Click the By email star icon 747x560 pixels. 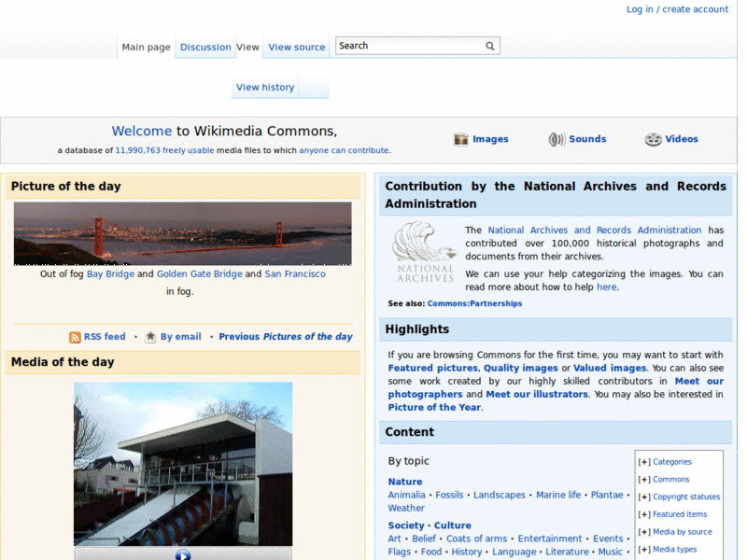coord(150,337)
